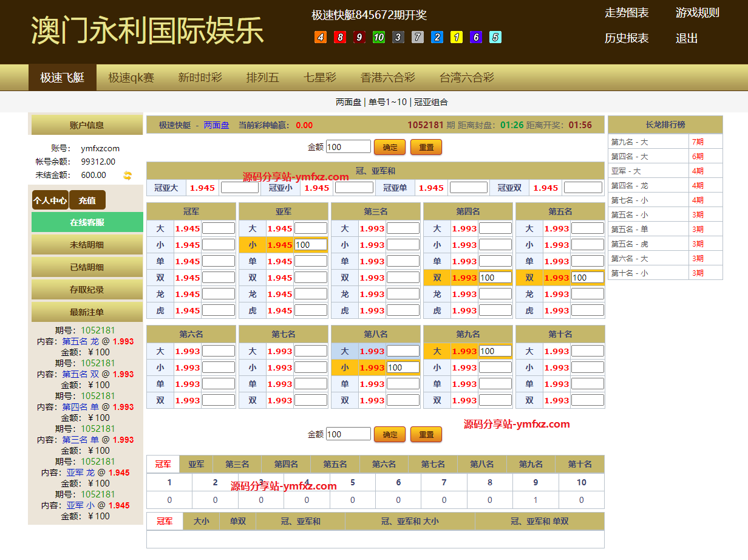Open 在线客服 online support

click(x=87, y=222)
